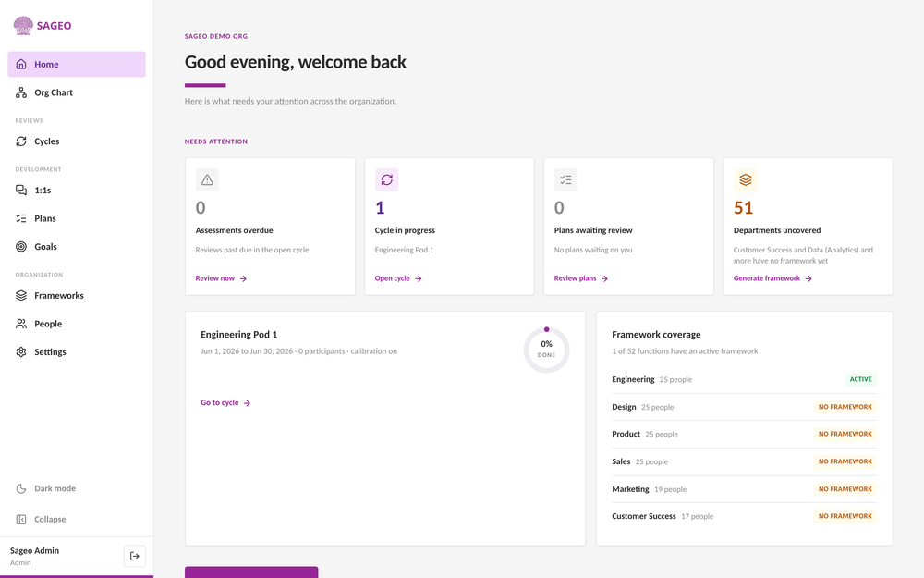This screenshot has width=924, height=578.
Task: Click the NO FRAMEWORK badge for Customer Success
Action: pos(845,516)
